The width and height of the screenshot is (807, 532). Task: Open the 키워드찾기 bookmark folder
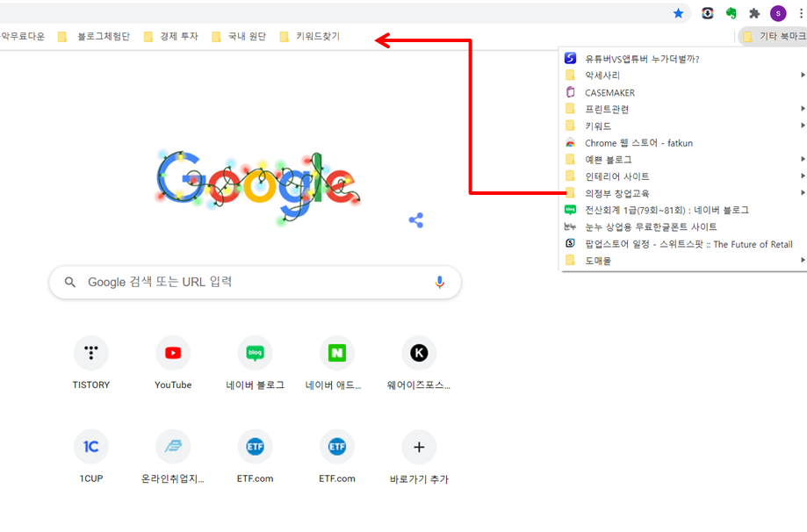pyautogui.click(x=310, y=37)
